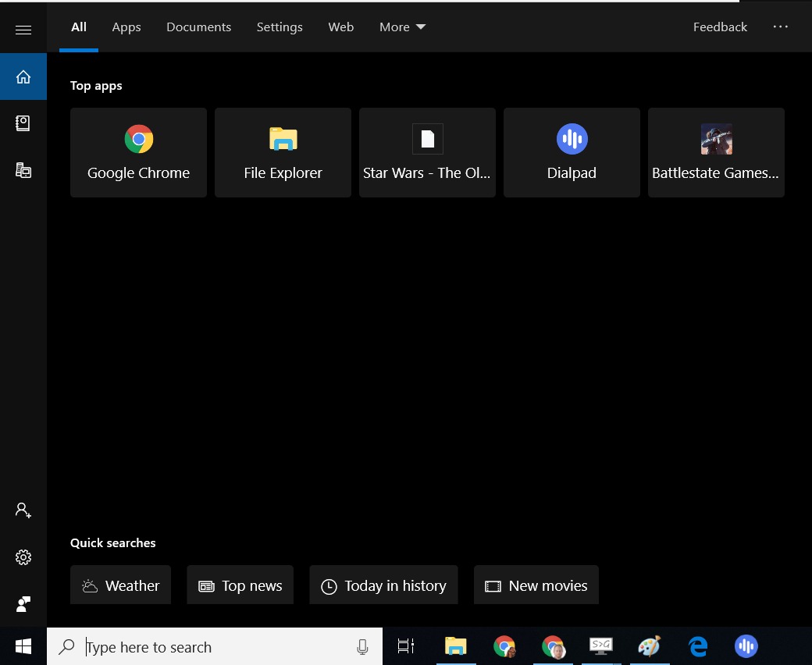
Task: Open the Star Wars app tile
Action: (427, 152)
